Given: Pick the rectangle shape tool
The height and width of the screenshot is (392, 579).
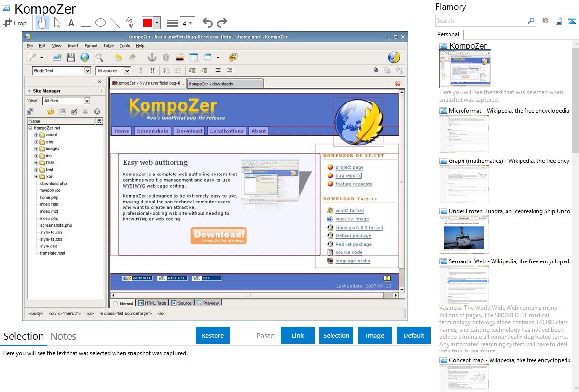Looking at the screenshot, I should [86, 23].
